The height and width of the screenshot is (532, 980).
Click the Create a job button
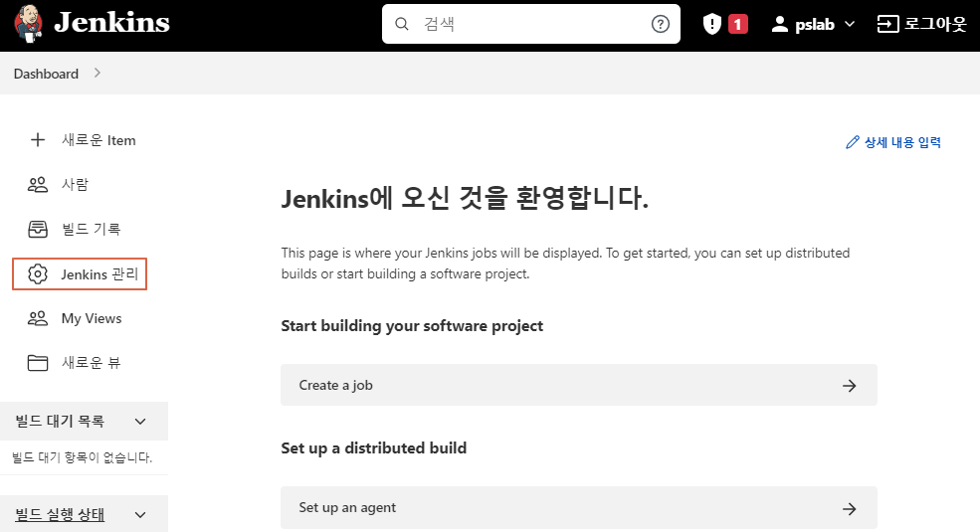point(579,385)
